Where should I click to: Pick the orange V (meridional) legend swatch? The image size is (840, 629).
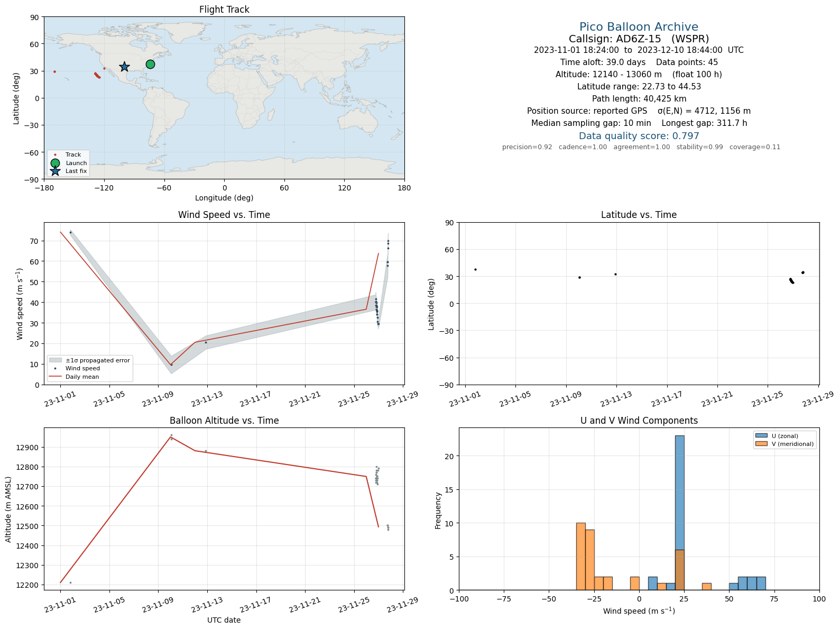click(x=761, y=444)
